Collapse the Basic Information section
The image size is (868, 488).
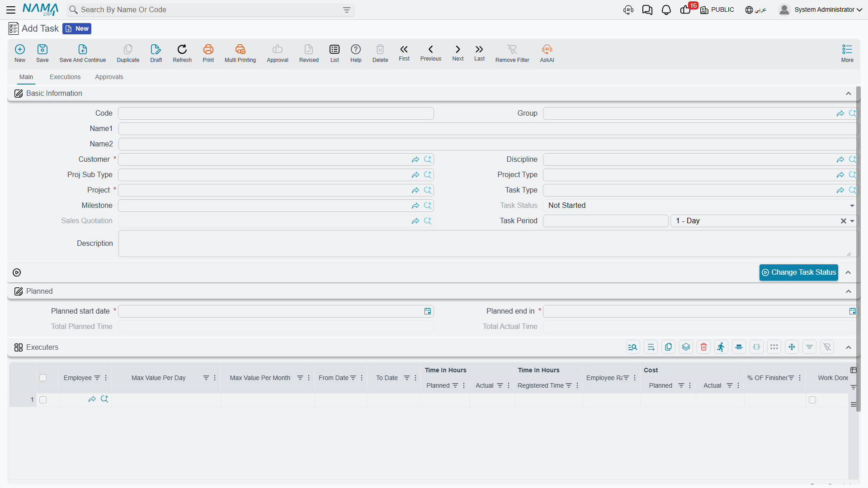click(849, 94)
